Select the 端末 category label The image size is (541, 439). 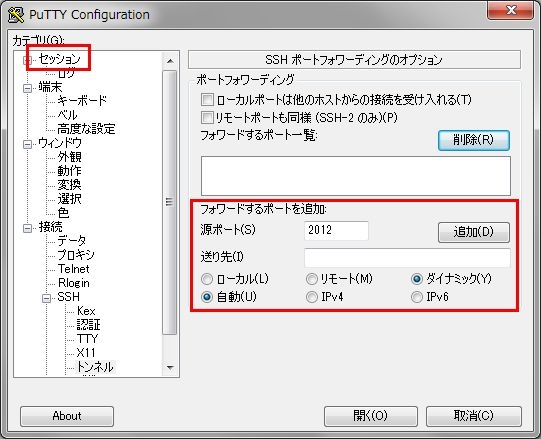coord(50,87)
